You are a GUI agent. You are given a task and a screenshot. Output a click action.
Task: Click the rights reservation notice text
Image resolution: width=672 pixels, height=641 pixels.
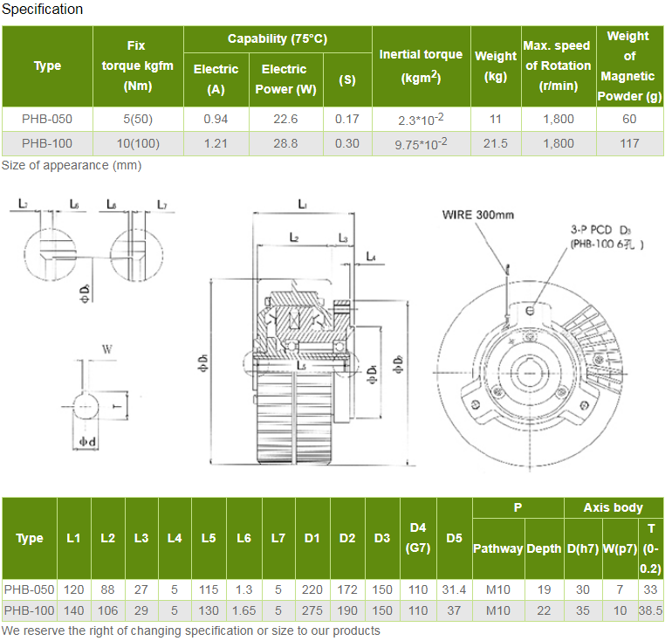tap(191, 631)
